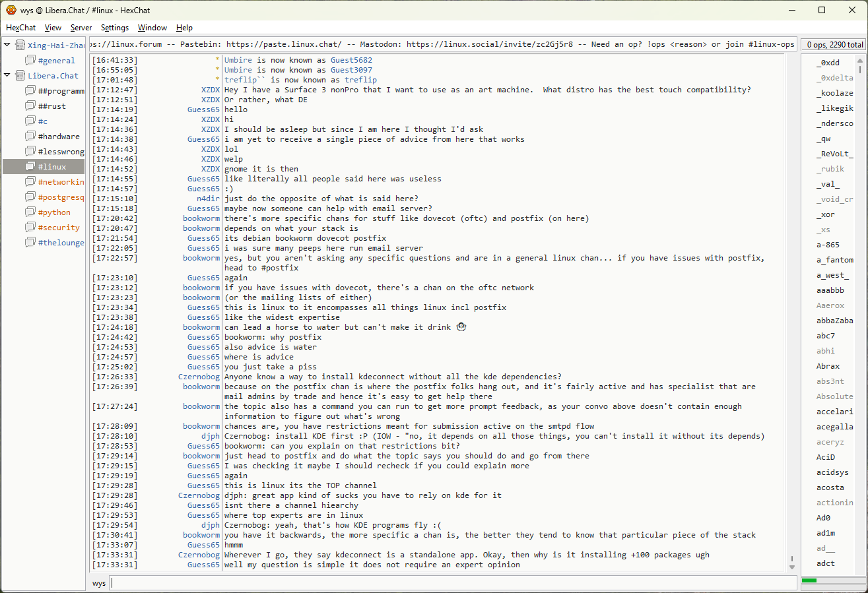Click the green lag meter bar
The width and height of the screenshot is (868, 593).
[x=810, y=580]
